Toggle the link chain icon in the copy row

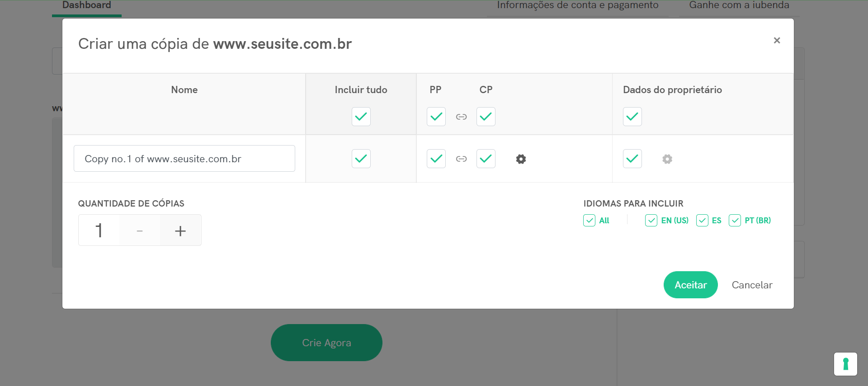click(x=462, y=159)
